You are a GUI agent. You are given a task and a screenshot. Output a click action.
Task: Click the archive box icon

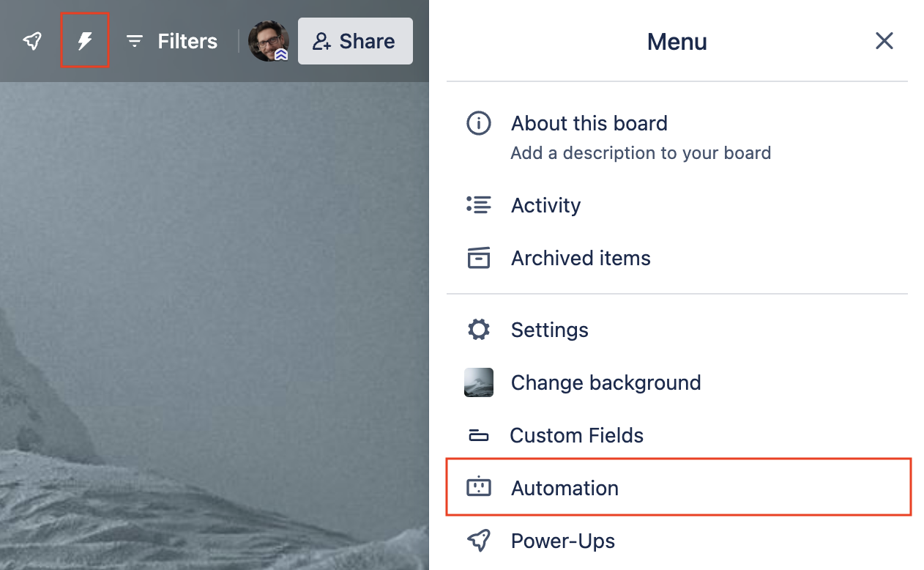click(479, 258)
